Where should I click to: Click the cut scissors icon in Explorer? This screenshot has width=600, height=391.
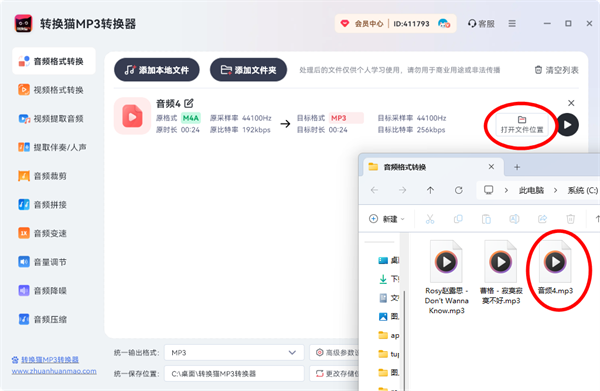(430, 219)
